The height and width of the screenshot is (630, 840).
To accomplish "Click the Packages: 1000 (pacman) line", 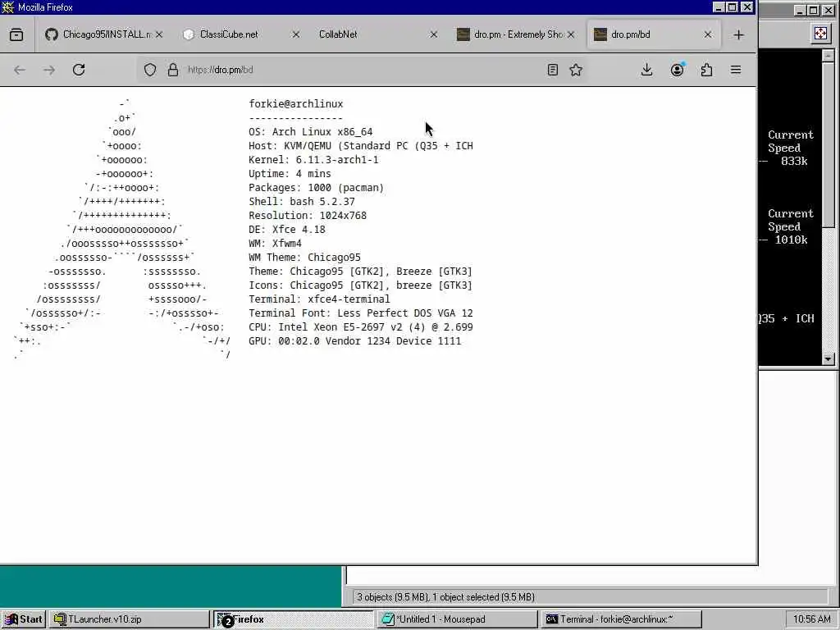I will pyautogui.click(x=316, y=188).
